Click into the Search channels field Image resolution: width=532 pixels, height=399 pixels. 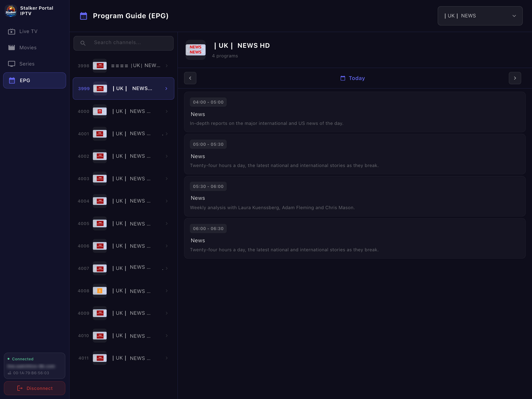click(x=123, y=43)
